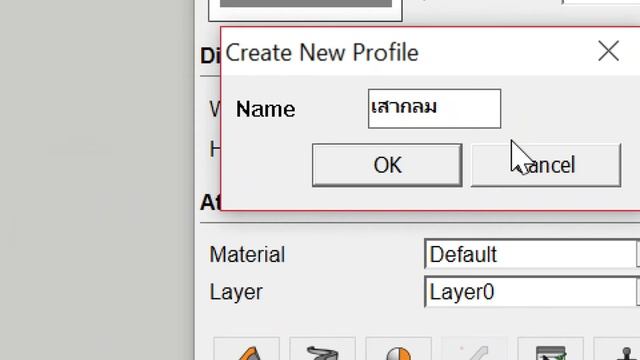Open the Layer dropdown showing Layer0
Screen dimensions: 640x360
click(532, 292)
